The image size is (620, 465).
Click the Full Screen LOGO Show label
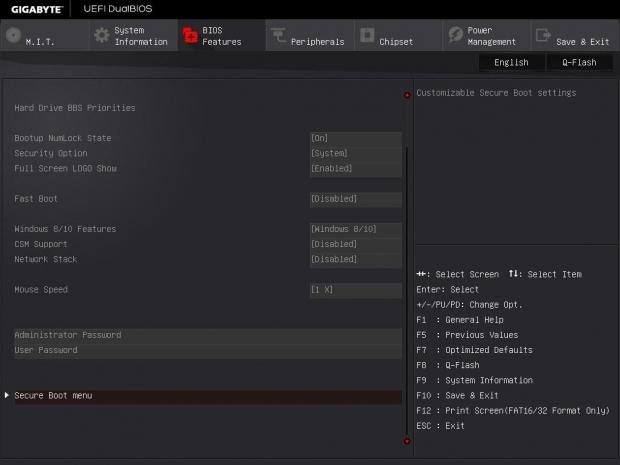tap(66, 168)
